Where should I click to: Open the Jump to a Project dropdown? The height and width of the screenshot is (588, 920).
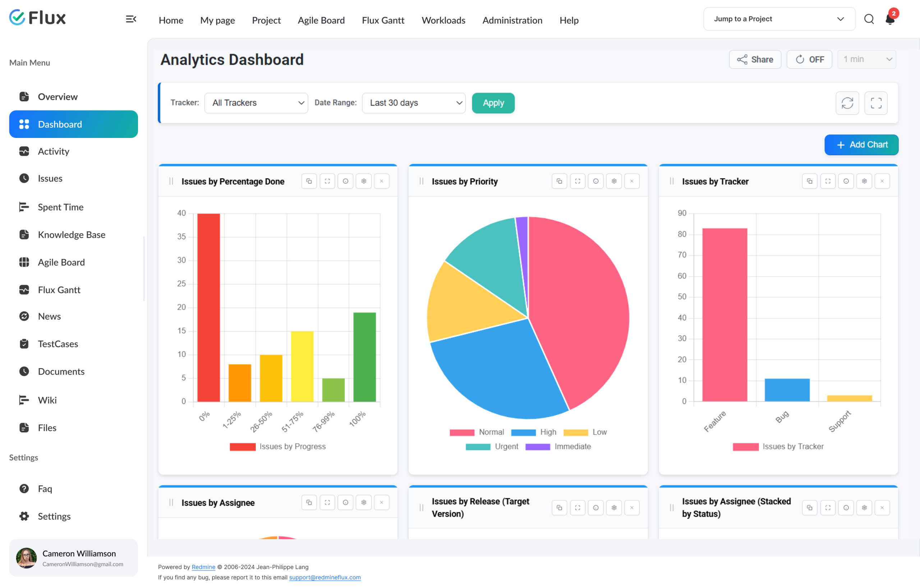click(x=779, y=19)
